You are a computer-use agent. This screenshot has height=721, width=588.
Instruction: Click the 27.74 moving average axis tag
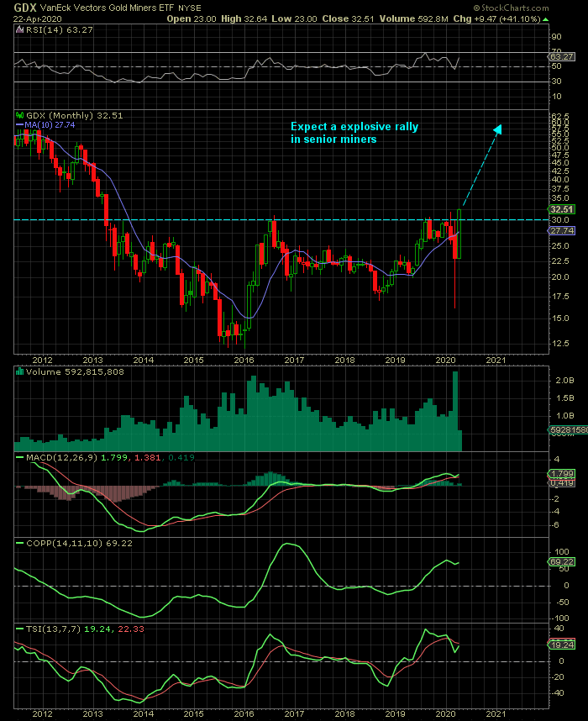pyautogui.click(x=562, y=230)
